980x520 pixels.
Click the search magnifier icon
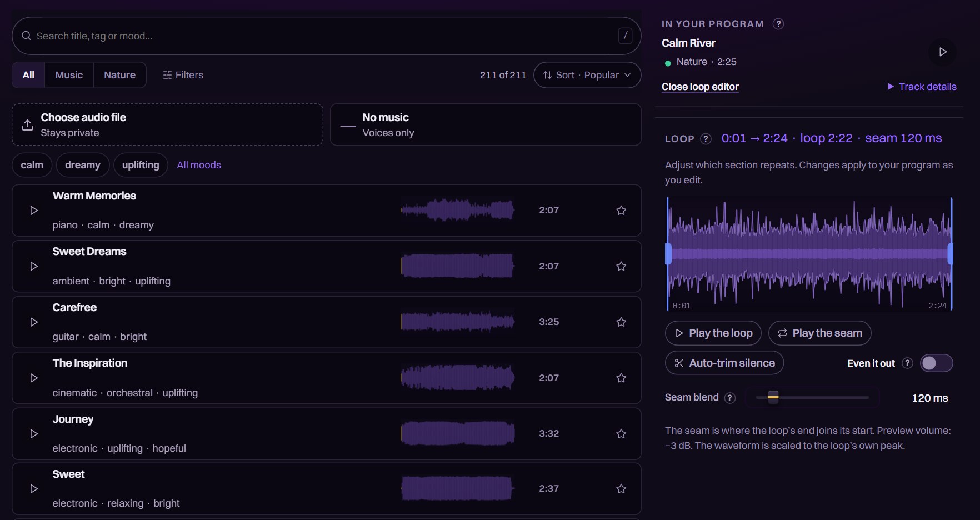(x=26, y=36)
